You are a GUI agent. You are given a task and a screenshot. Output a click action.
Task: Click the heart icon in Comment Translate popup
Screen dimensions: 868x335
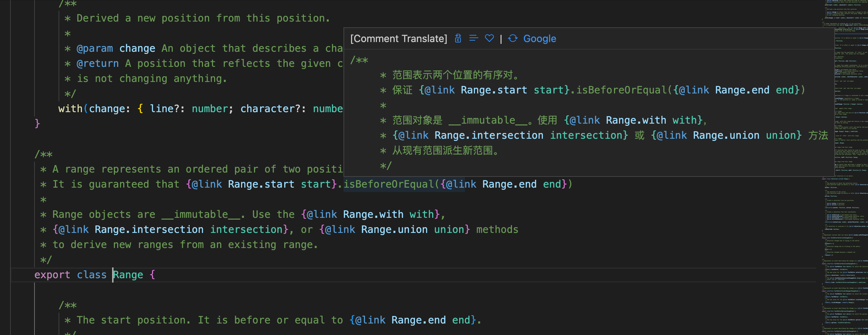489,38
